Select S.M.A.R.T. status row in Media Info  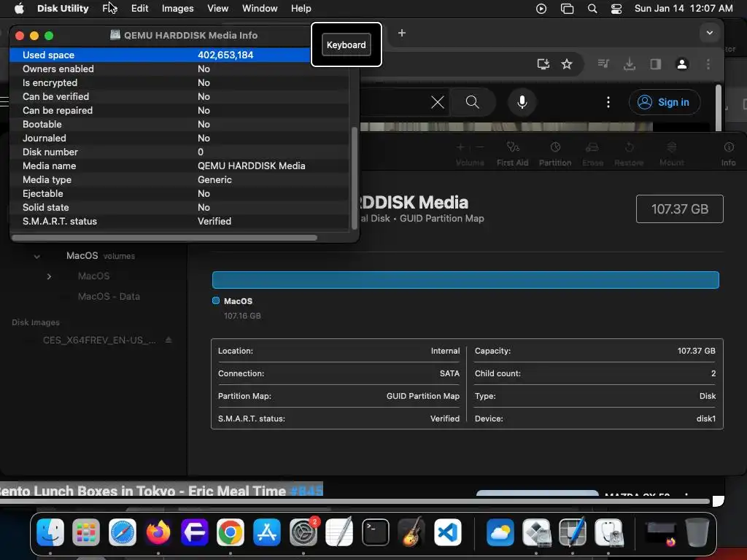click(x=180, y=221)
